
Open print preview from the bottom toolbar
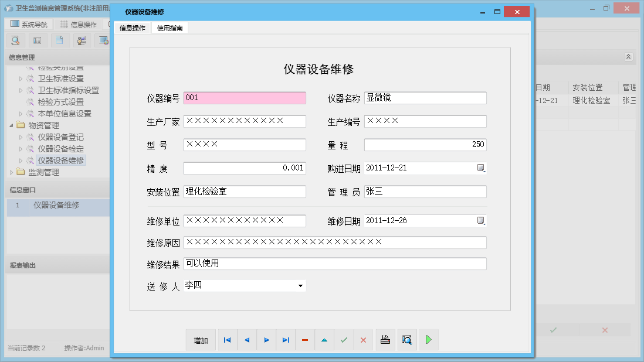(407, 340)
